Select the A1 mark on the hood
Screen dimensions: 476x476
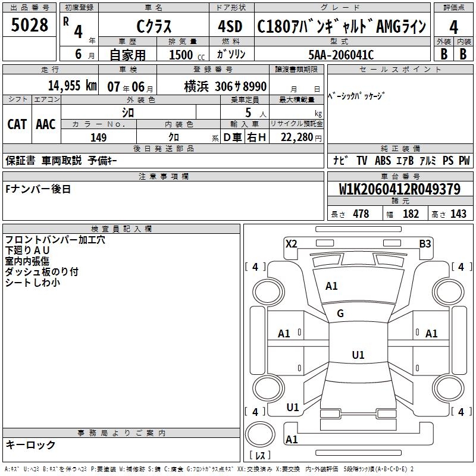click(x=331, y=286)
